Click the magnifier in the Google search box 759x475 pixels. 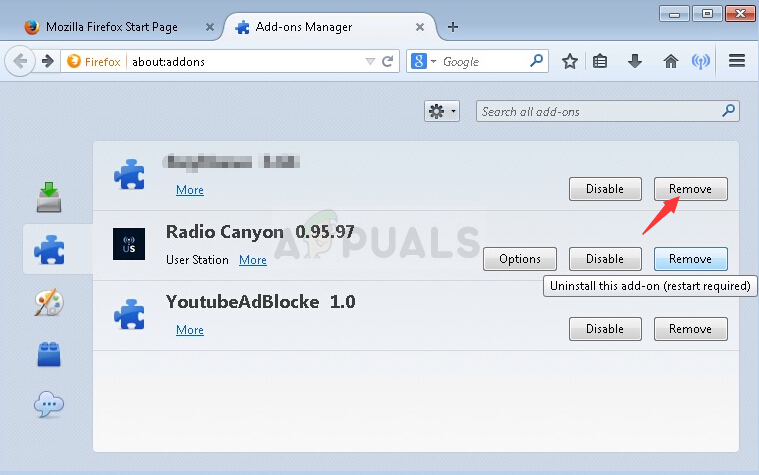pyautogui.click(x=536, y=61)
